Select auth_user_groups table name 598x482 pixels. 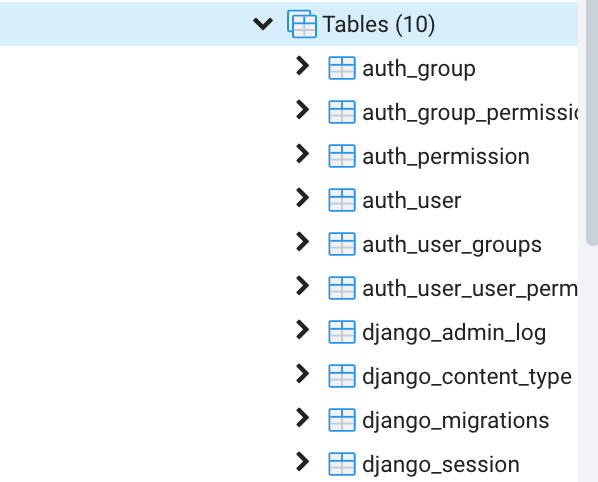(x=452, y=245)
